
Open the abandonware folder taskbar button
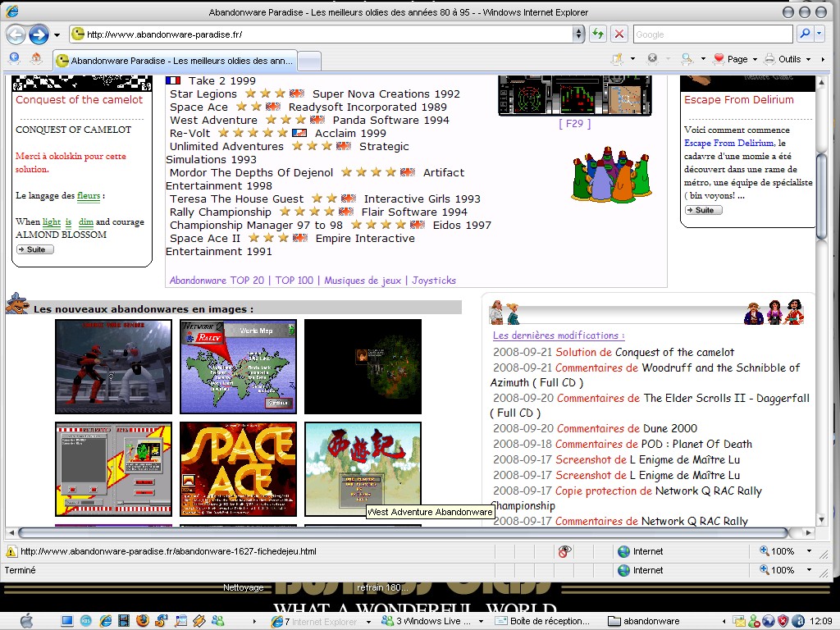645,621
